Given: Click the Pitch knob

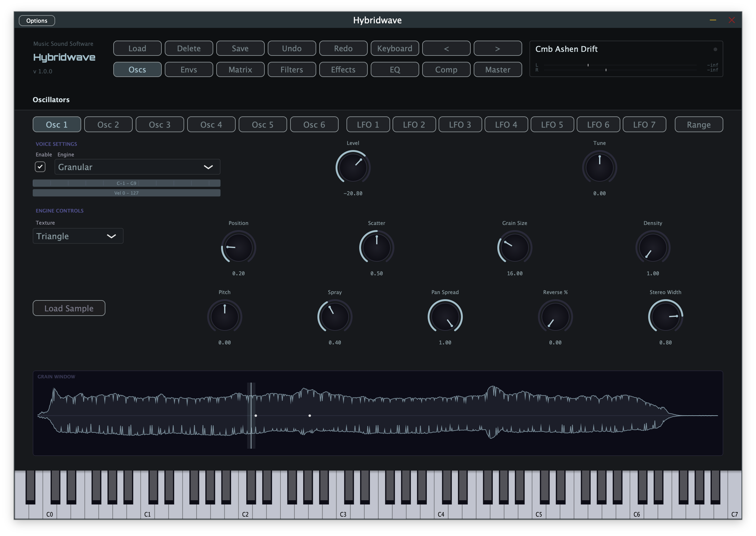Looking at the screenshot, I should pyautogui.click(x=224, y=316).
